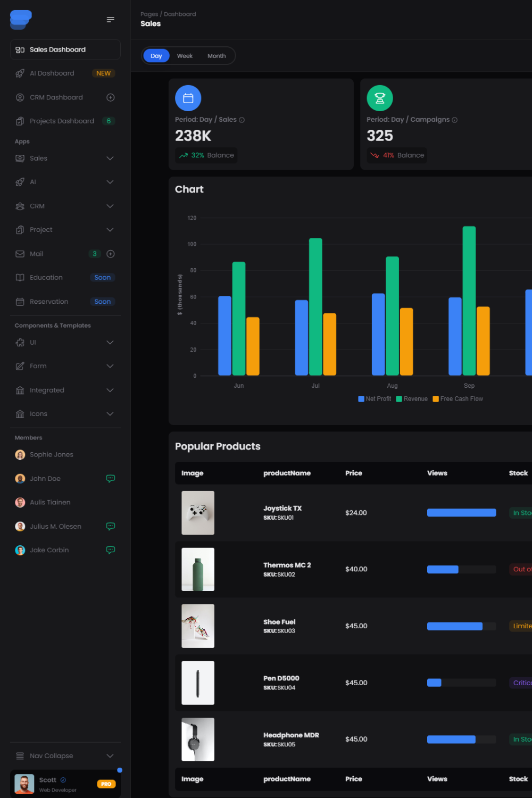
Task: Toggle Net Profit in the chart legend
Action: pyautogui.click(x=375, y=398)
